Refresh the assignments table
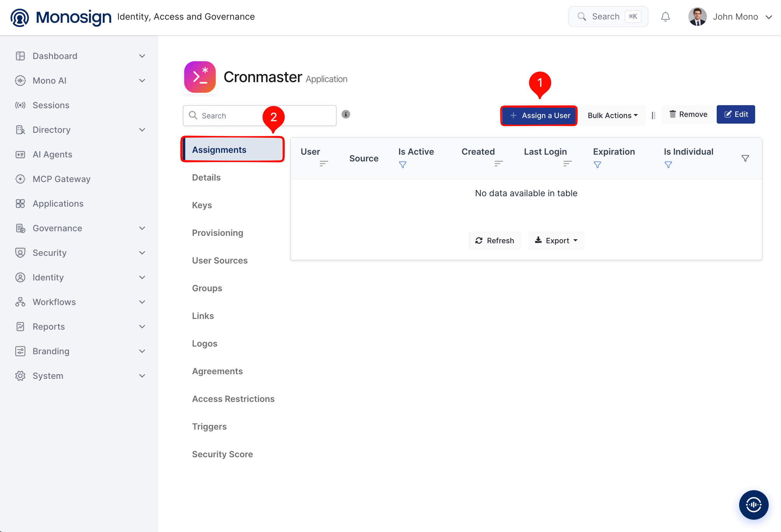This screenshot has width=781, height=532. (x=494, y=240)
